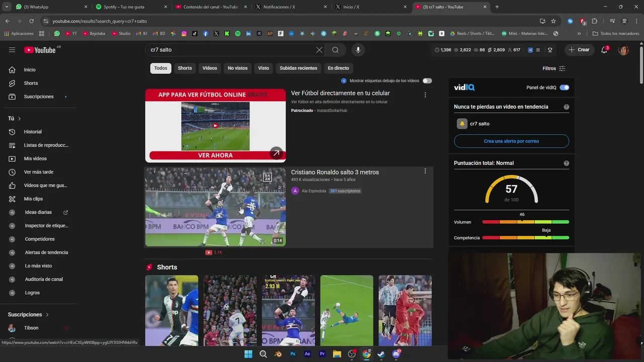Go to the YouTube home logo
The width and height of the screenshot is (644, 362).
(x=40, y=50)
